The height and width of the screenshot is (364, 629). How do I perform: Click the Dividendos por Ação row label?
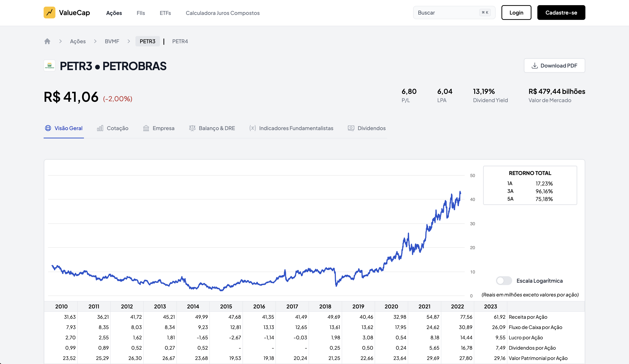point(532,348)
